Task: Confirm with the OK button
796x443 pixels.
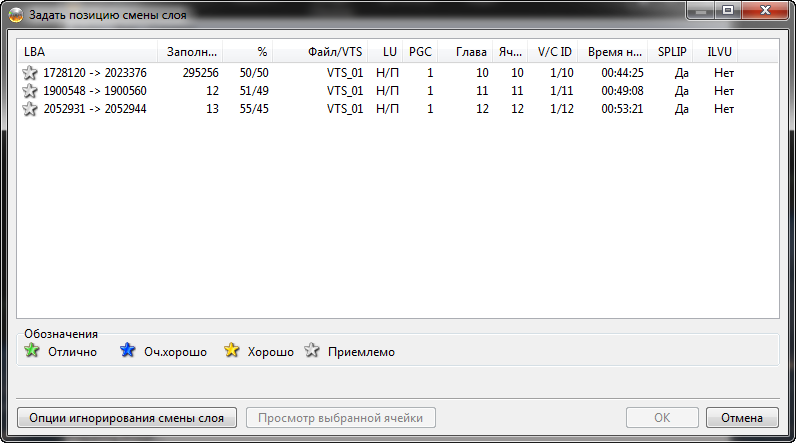Action: [x=662, y=418]
